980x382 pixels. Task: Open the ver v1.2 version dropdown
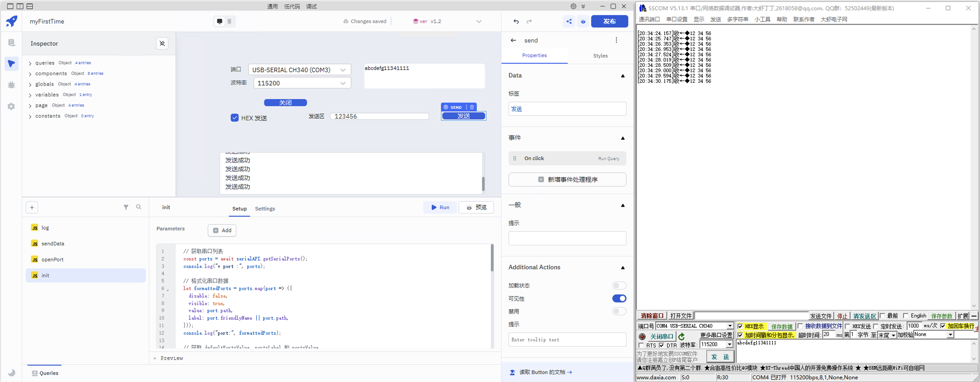click(x=479, y=22)
